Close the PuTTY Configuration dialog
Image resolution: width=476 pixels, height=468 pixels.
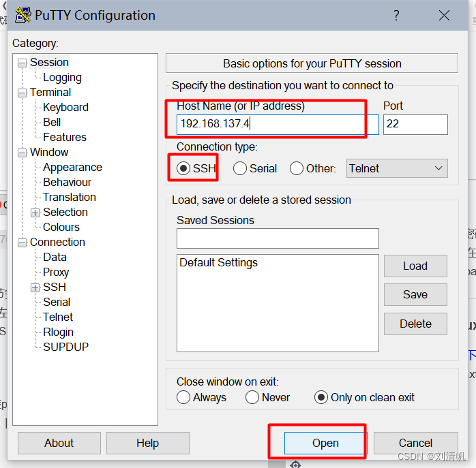click(x=444, y=15)
